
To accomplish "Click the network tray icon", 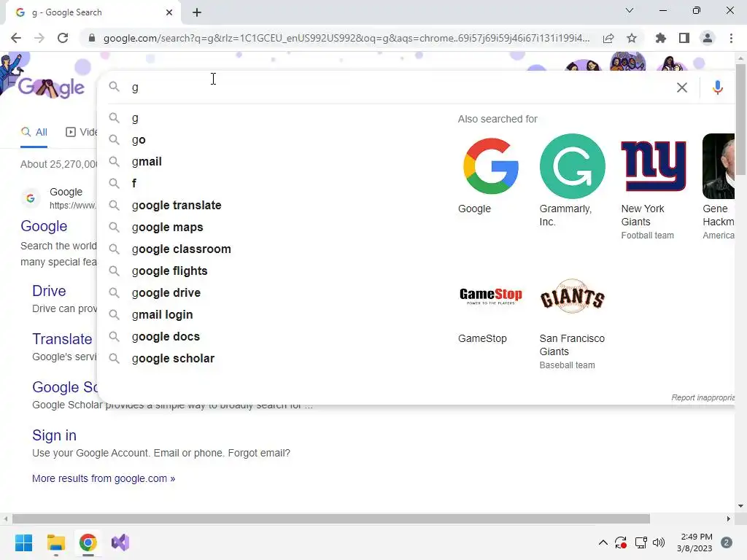I will pyautogui.click(x=640, y=542).
